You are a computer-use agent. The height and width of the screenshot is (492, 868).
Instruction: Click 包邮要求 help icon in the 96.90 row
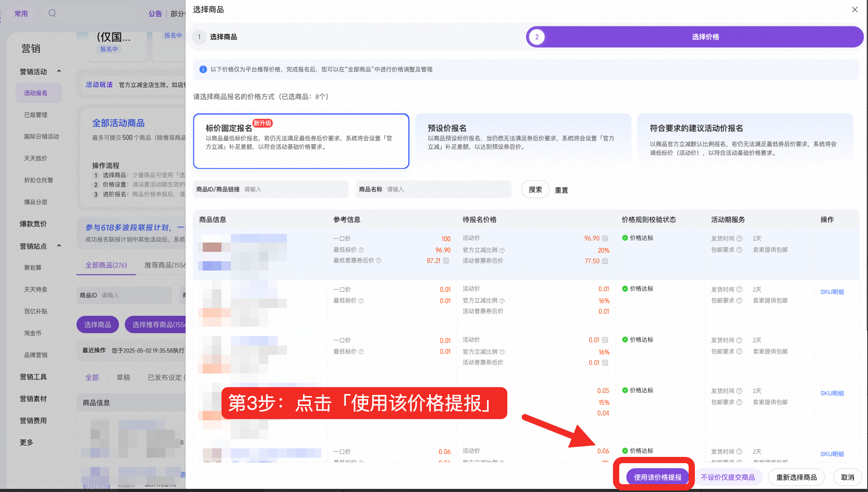[x=739, y=250]
